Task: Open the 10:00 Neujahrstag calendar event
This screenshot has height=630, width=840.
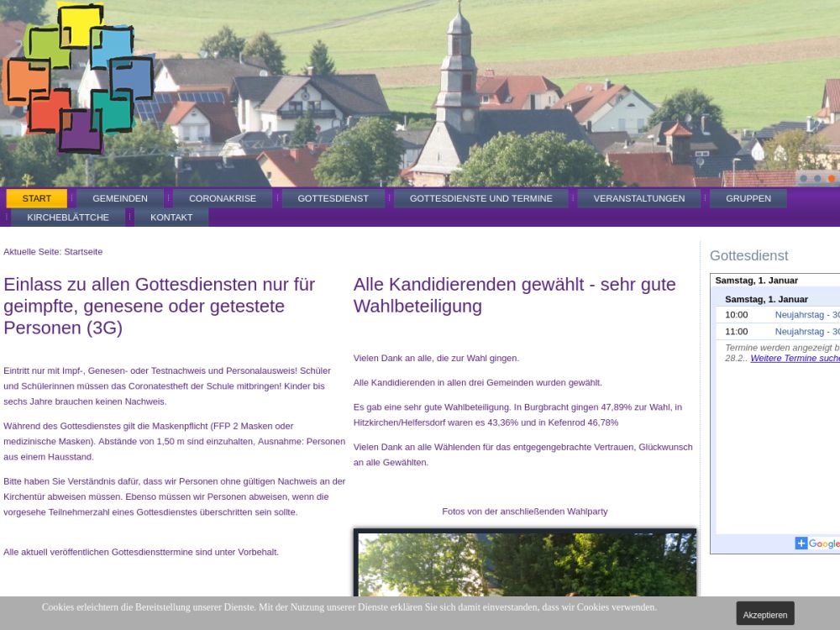Action: tap(806, 315)
